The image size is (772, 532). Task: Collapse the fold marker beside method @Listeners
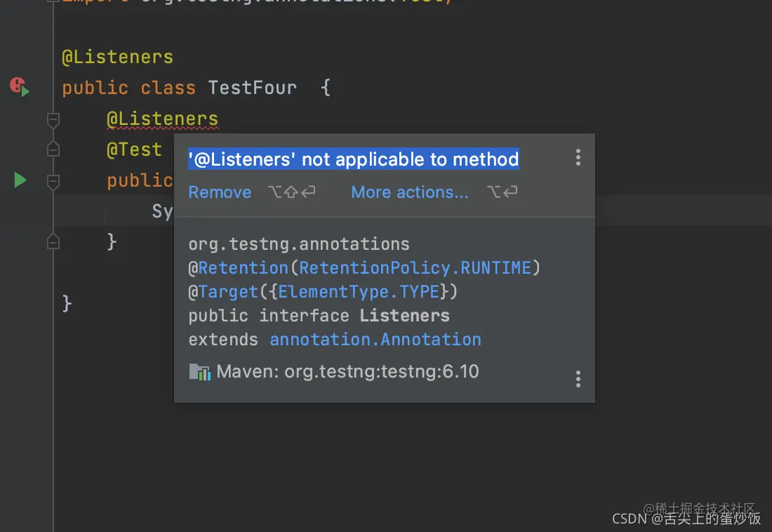pos(53,120)
